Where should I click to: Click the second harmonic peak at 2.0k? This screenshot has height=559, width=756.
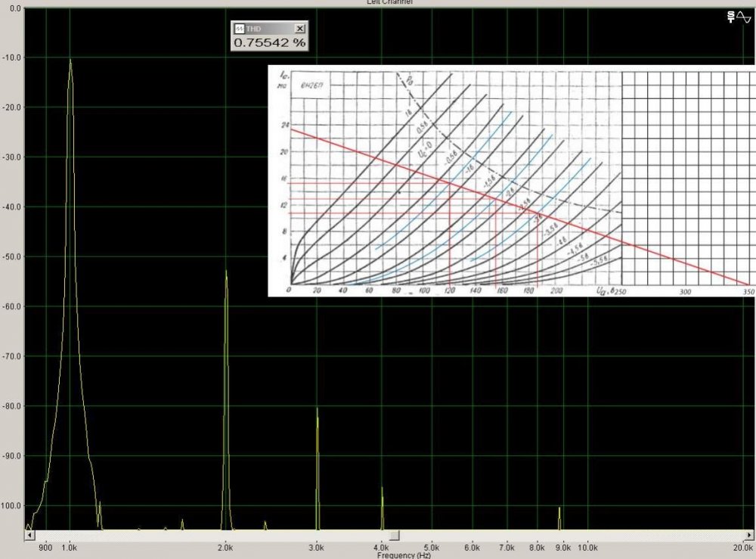(226, 272)
